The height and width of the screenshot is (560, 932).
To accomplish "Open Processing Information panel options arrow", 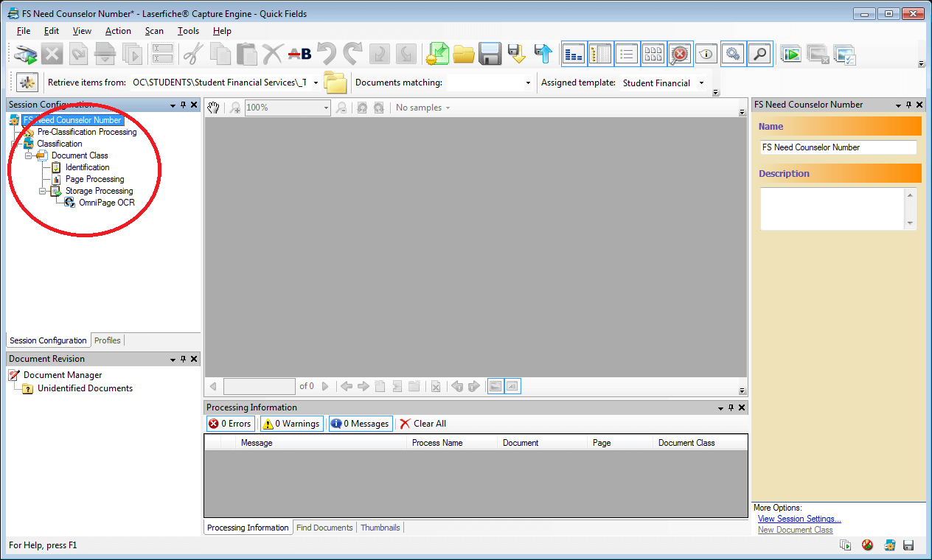I will [x=720, y=407].
